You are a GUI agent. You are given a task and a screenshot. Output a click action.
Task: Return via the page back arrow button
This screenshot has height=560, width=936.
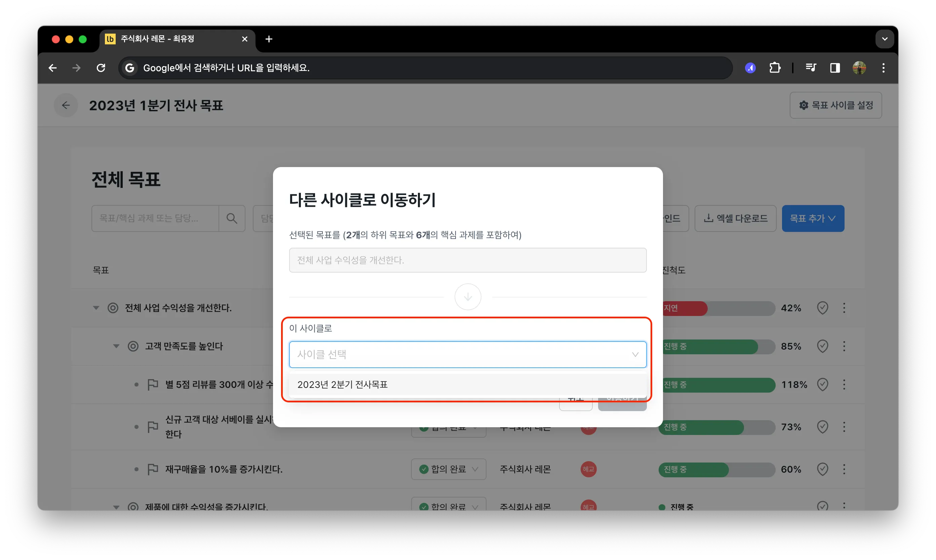pos(66,105)
